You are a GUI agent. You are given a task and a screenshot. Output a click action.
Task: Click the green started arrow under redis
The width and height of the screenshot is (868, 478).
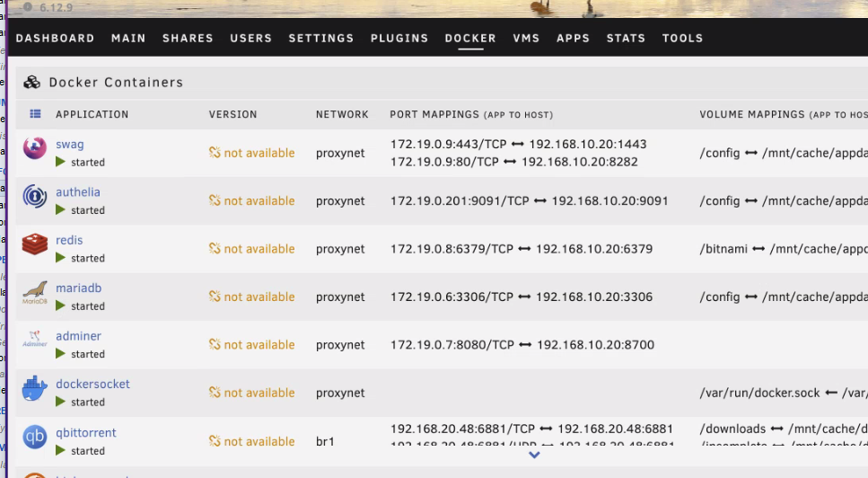60,258
